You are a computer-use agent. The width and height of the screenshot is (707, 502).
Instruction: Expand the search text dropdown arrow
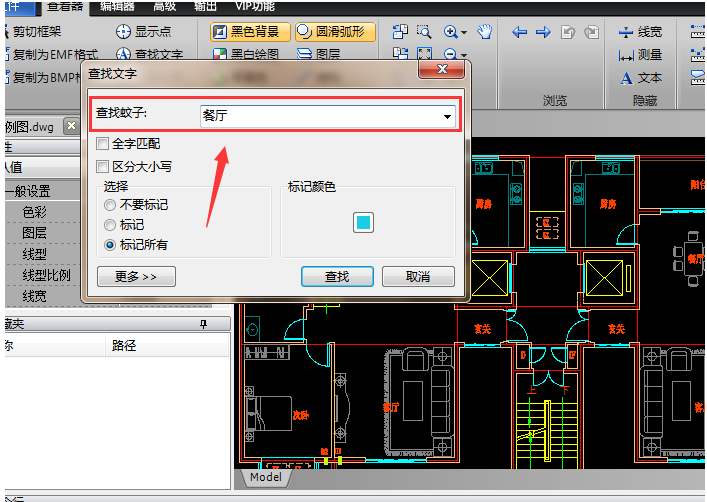pyautogui.click(x=447, y=117)
